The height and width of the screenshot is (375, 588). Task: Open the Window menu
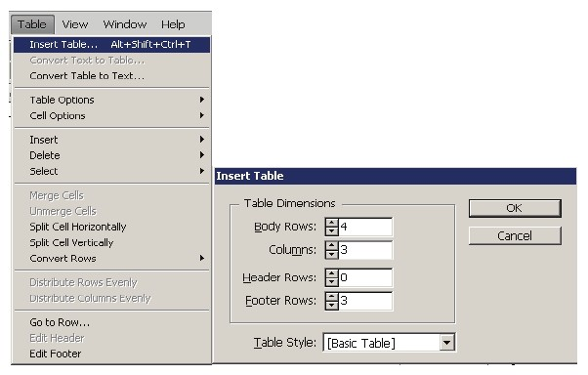click(124, 24)
